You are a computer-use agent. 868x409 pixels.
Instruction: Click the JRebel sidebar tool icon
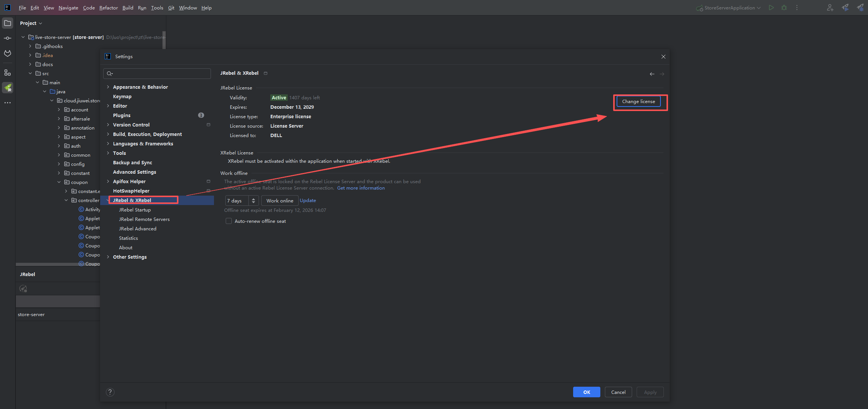[x=8, y=88]
